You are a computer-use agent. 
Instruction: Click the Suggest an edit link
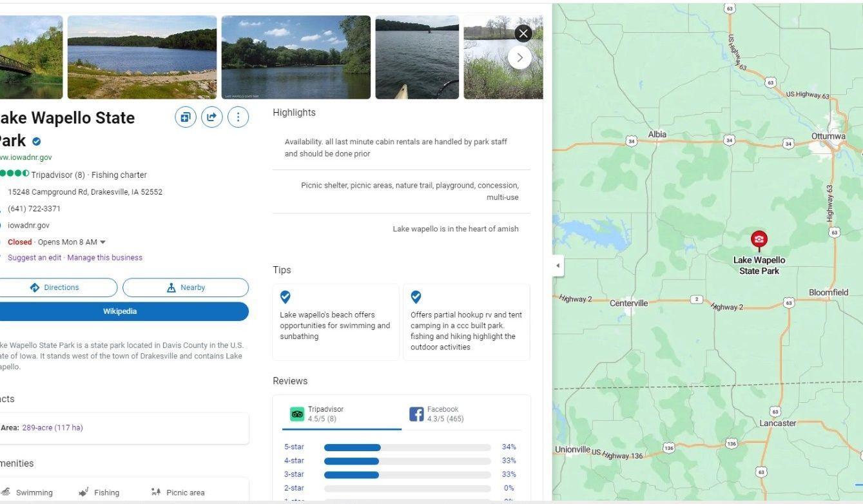(x=35, y=258)
